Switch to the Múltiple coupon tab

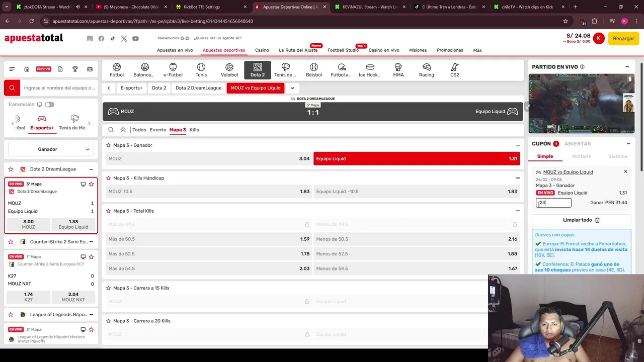[581, 156]
